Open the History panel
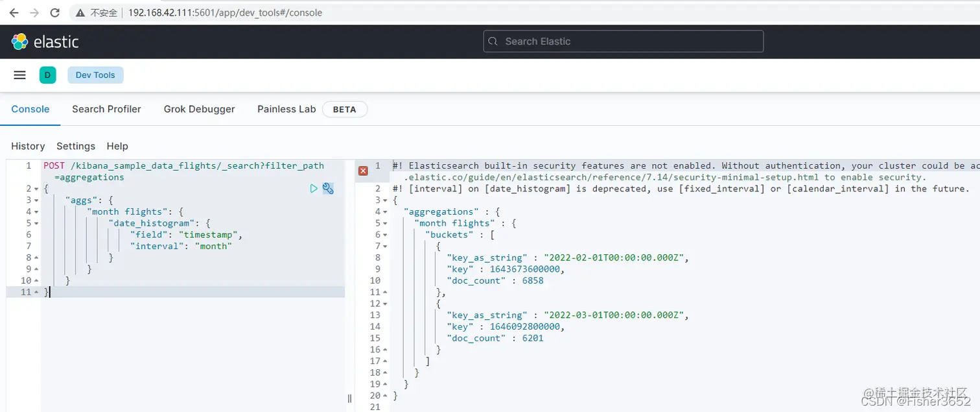This screenshot has width=980, height=412. pyautogui.click(x=28, y=146)
